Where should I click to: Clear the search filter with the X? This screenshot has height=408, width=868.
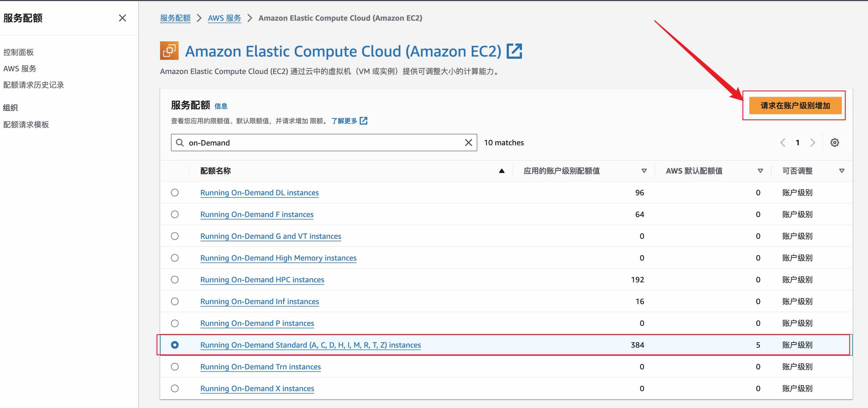coord(468,143)
